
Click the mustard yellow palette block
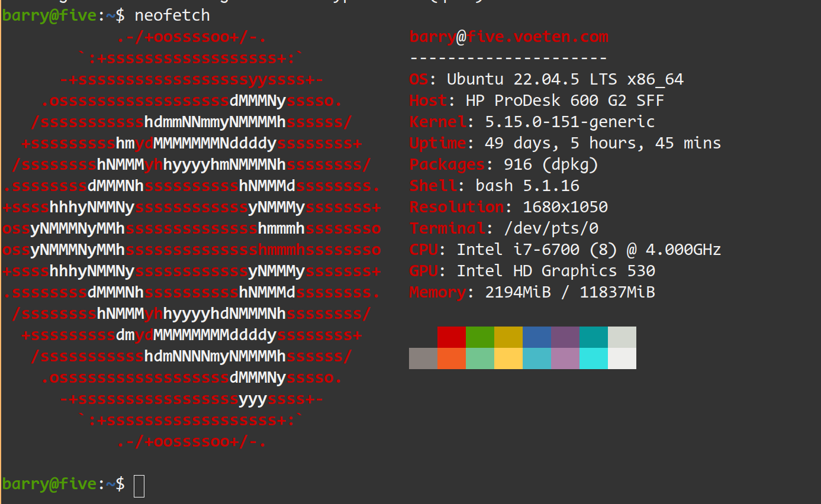pos(508,337)
